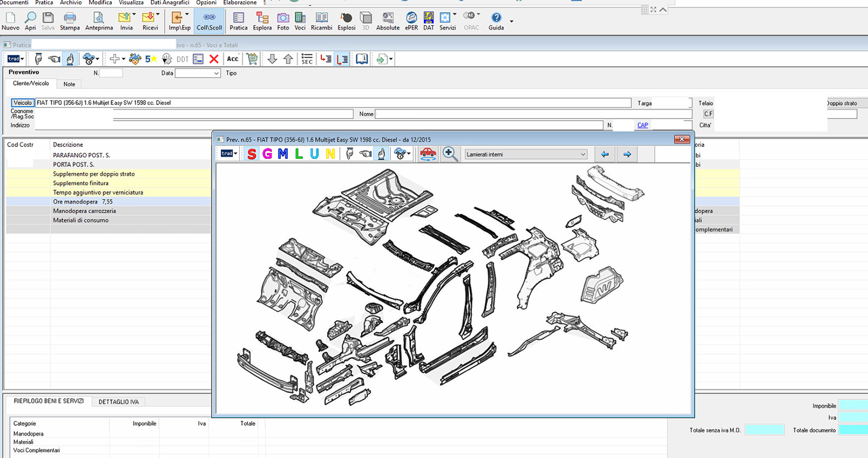The width and height of the screenshot is (868, 458).
Task: Toggle the Coll\Scoll link button
Action: [209, 21]
